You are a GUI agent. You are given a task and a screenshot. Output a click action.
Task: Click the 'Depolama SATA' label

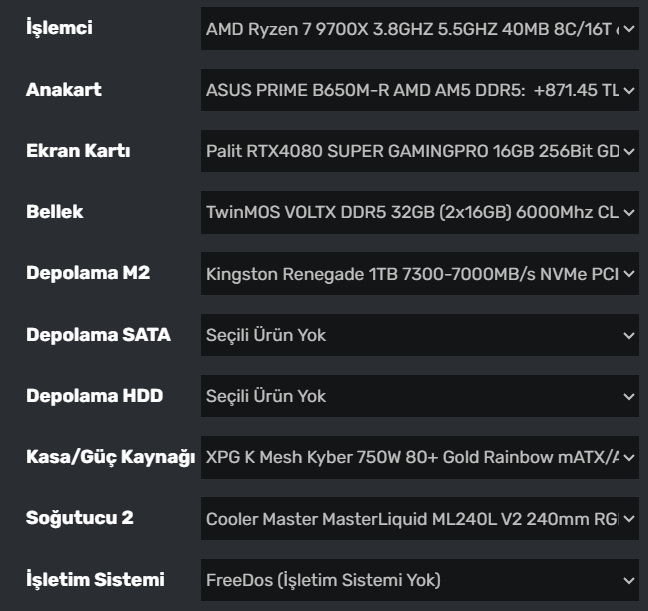[98, 335]
